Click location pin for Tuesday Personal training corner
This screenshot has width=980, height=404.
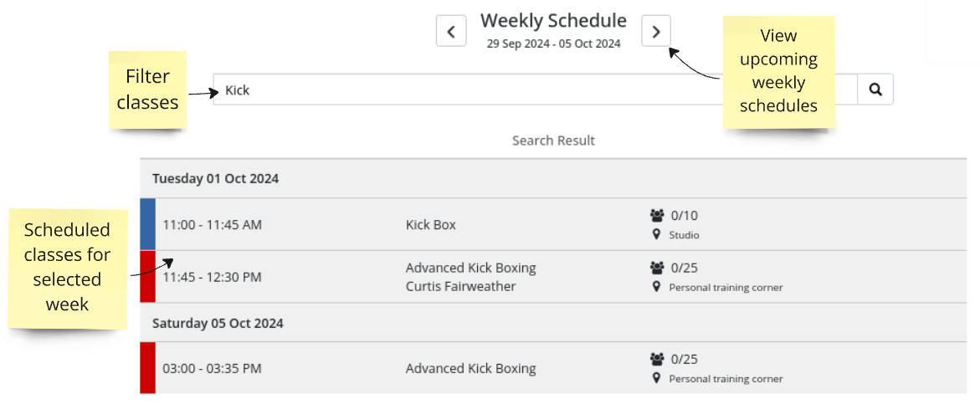click(x=657, y=287)
